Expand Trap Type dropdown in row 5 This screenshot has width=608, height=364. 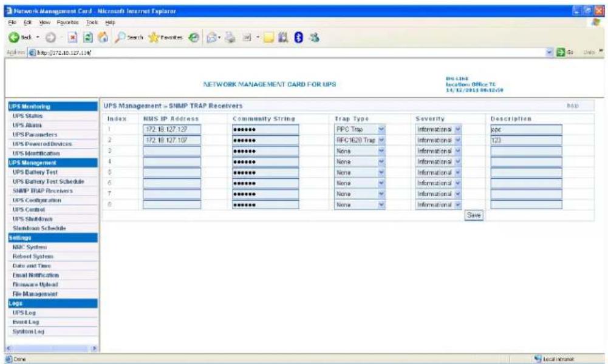[x=360, y=172]
